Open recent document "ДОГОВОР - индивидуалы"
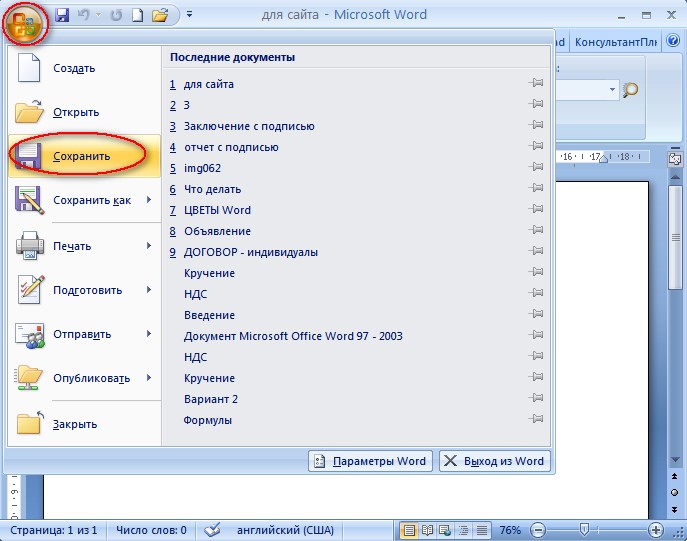The height and width of the screenshot is (541, 687). tap(251, 252)
